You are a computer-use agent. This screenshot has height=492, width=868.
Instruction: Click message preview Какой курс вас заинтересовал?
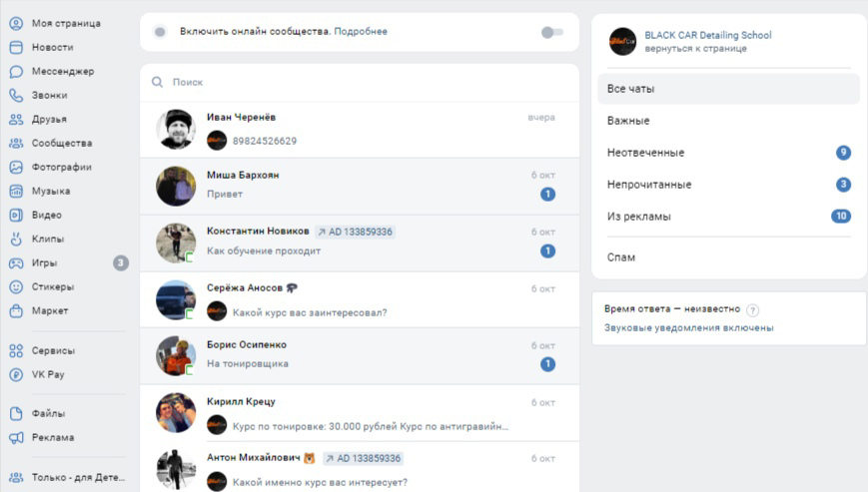pyautogui.click(x=310, y=313)
